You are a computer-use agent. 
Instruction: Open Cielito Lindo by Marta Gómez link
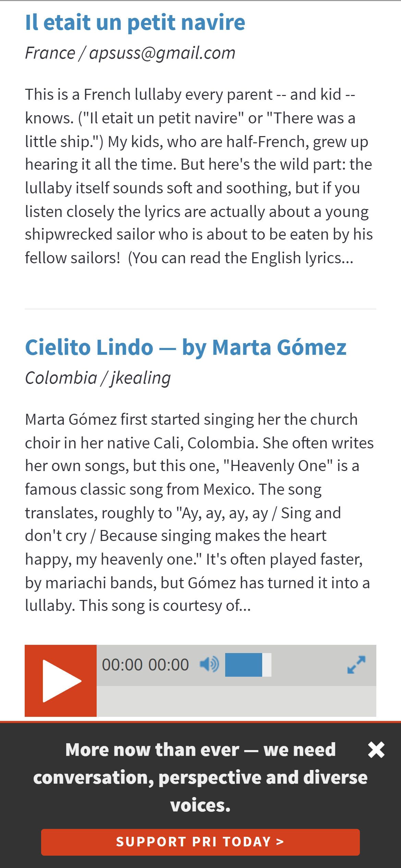pos(186,347)
